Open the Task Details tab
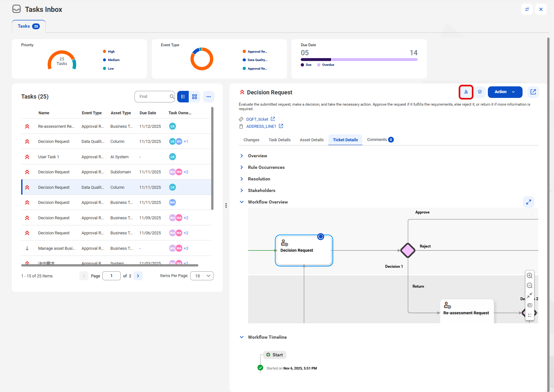Image resolution: width=554 pixels, height=392 pixels. 280,140
